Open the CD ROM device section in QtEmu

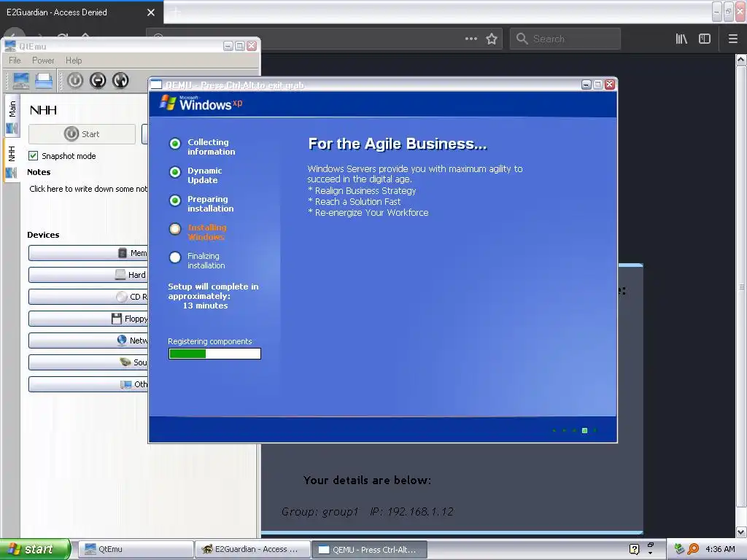click(88, 297)
